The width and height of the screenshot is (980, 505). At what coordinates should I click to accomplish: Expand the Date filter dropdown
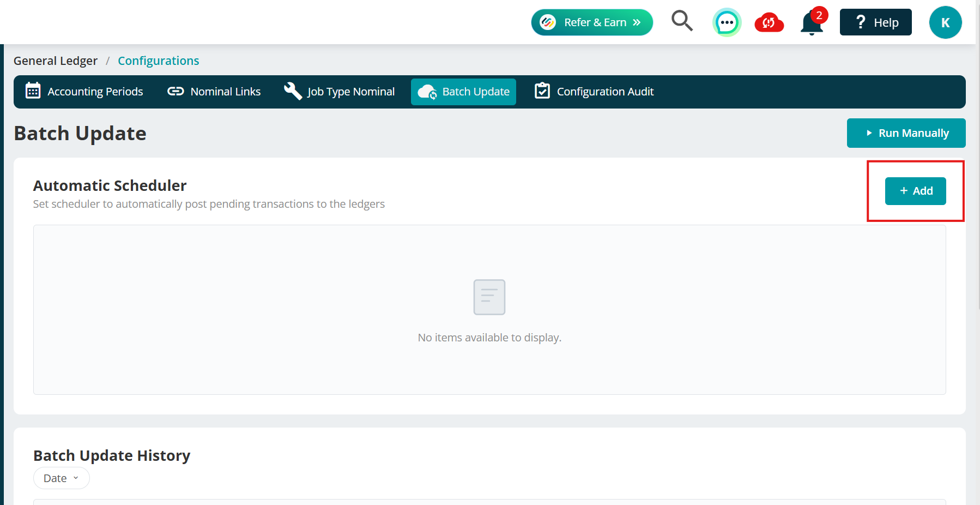coord(62,478)
